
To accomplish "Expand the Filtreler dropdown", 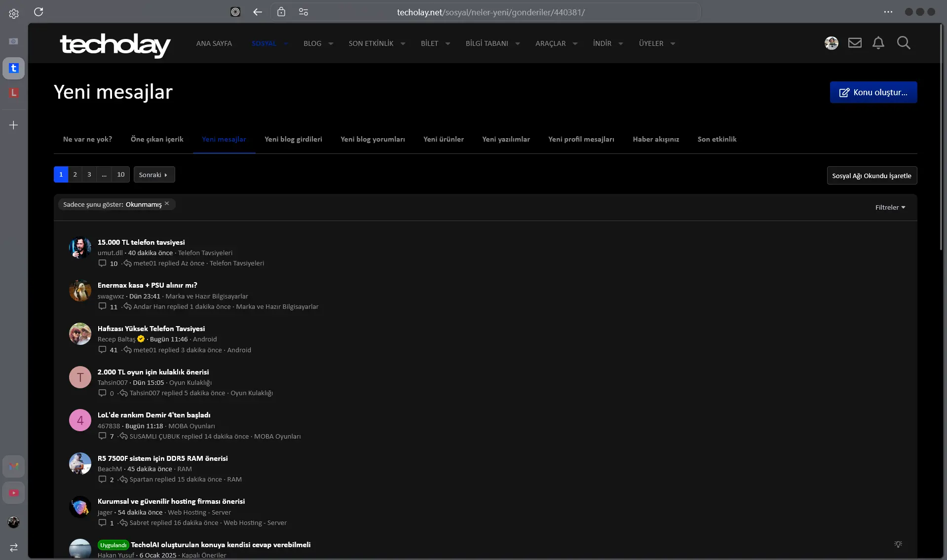I will (x=890, y=207).
